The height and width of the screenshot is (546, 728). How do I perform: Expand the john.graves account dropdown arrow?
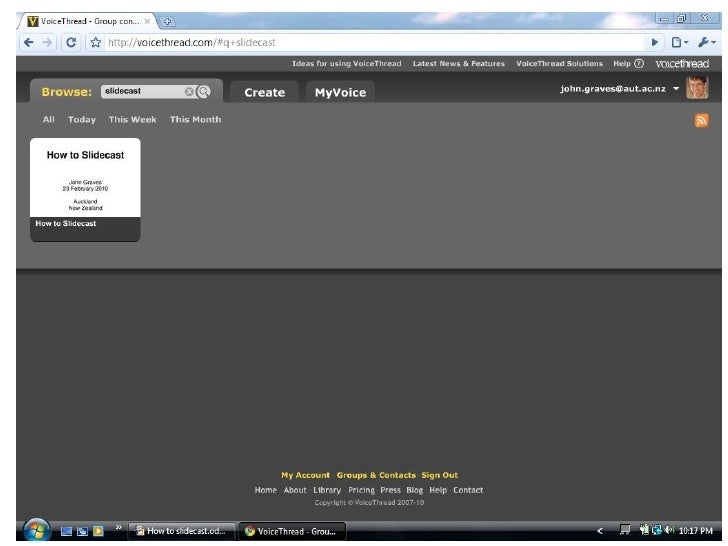(x=676, y=89)
